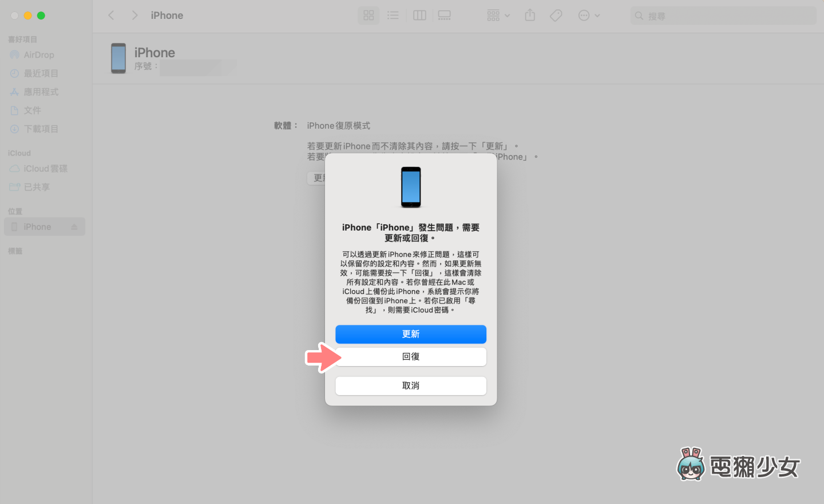Select iPhone under 位置 in sidebar

click(x=45, y=227)
